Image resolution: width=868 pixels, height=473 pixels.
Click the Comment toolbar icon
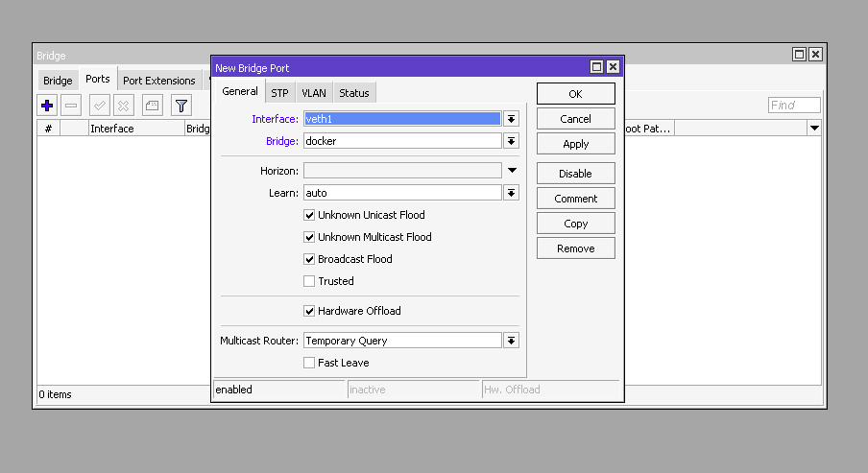pyautogui.click(x=153, y=106)
